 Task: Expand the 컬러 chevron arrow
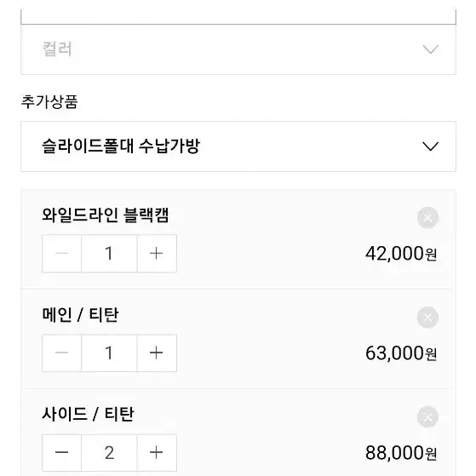(431, 49)
